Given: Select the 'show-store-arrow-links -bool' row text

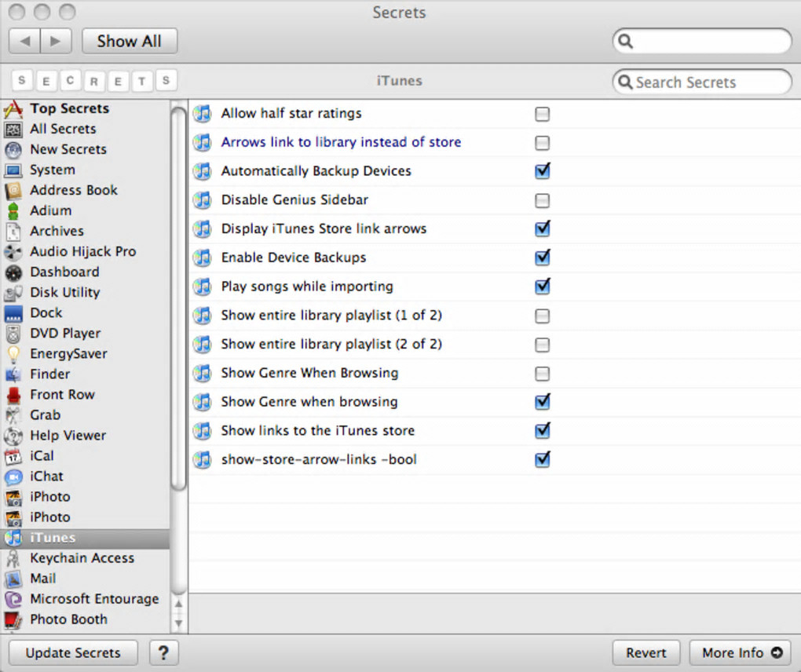Looking at the screenshot, I should [319, 459].
